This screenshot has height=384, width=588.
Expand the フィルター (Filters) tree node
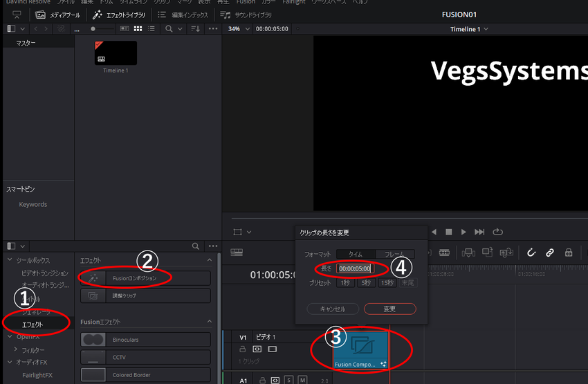(x=16, y=349)
